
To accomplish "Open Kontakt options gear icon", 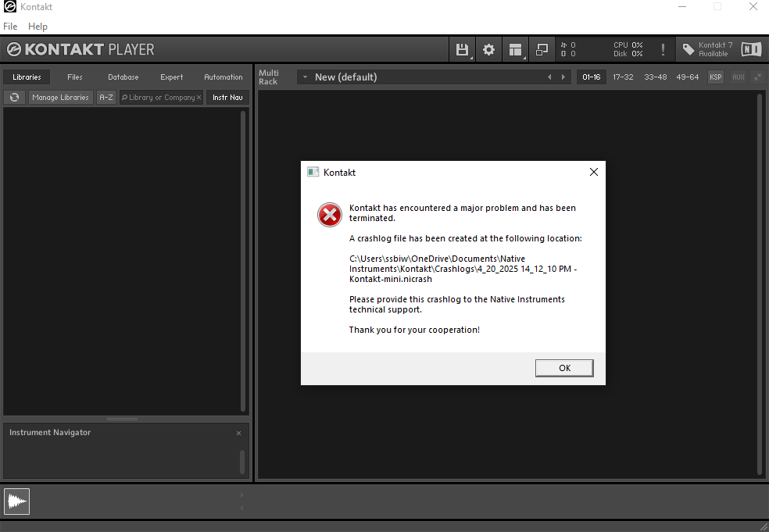I will [488, 49].
